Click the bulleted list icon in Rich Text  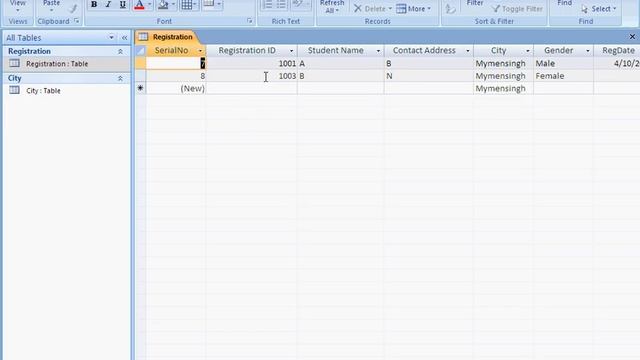point(281,4)
